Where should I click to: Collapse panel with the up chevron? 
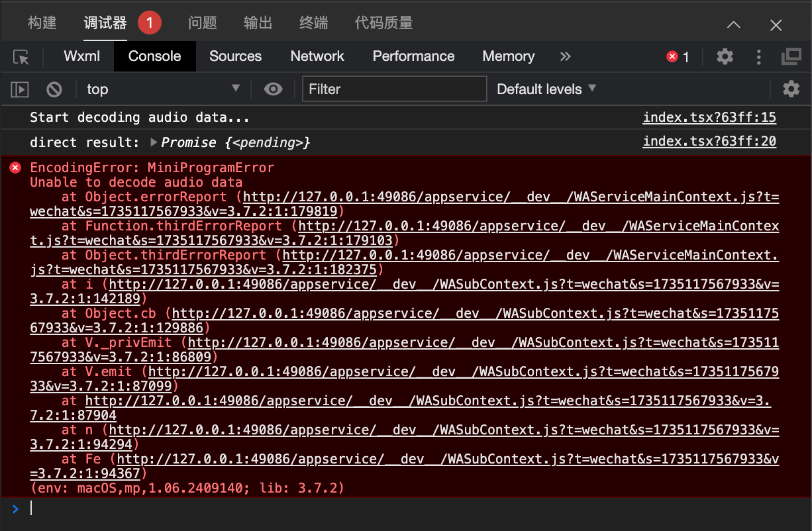tap(734, 25)
